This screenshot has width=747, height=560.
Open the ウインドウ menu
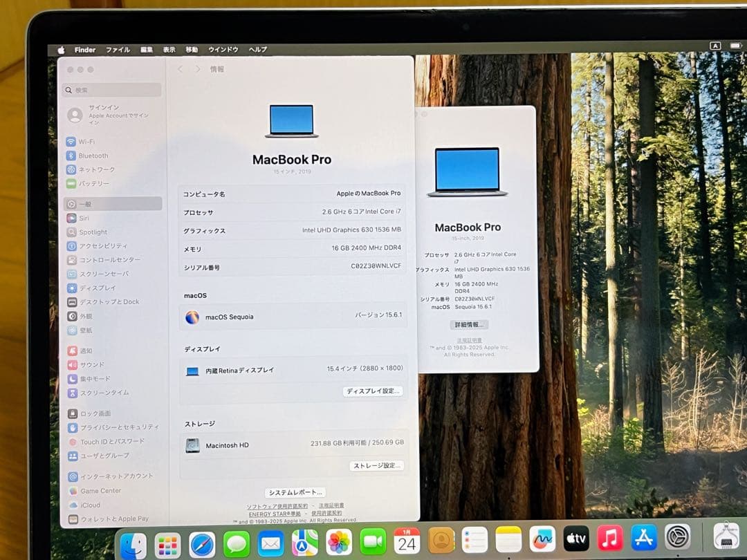coord(223,49)
